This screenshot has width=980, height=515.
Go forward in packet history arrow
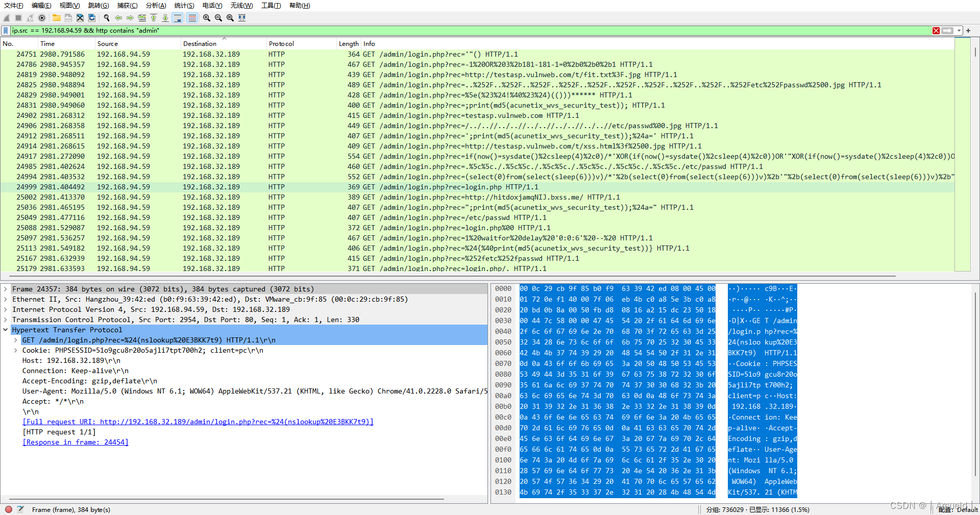tap(130, 18)
